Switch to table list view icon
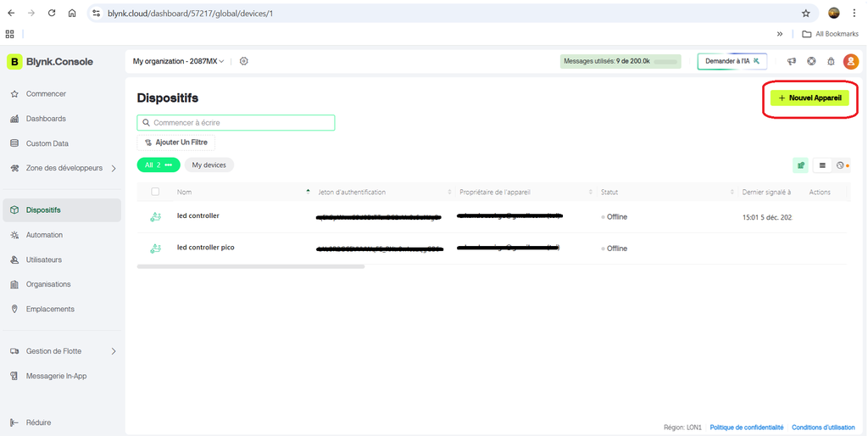This screenshot has width=868, height=436. (822, 165)
